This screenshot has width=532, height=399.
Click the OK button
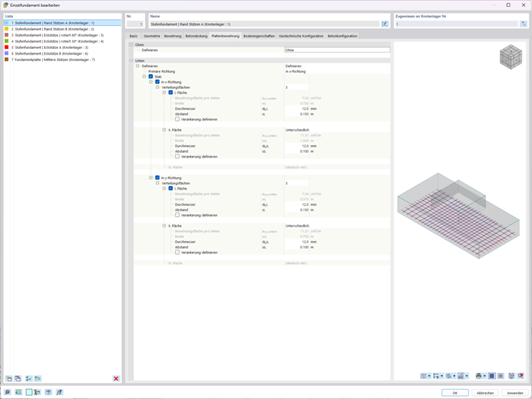pos(455,393)
